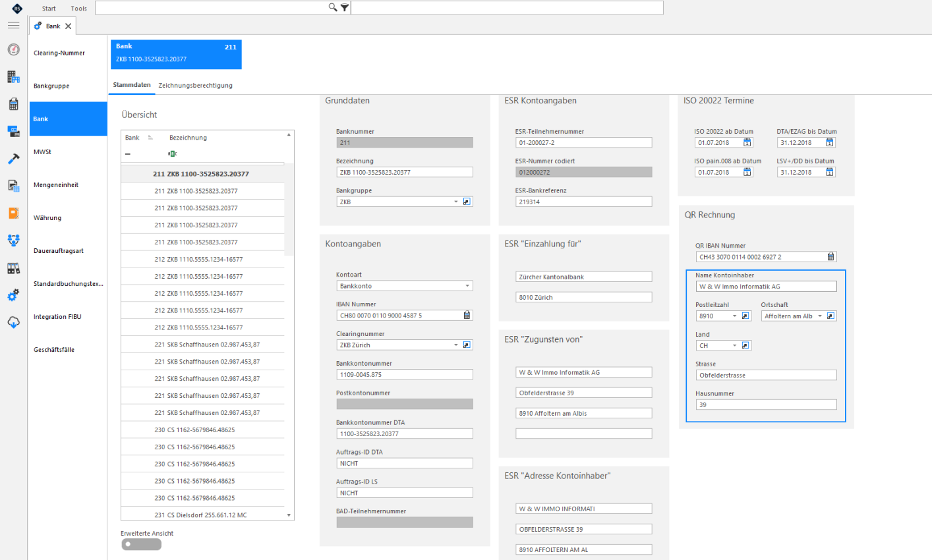Select Geschäftsfälle in the side menu
The image size is (932, 560).
coord(68,349)
